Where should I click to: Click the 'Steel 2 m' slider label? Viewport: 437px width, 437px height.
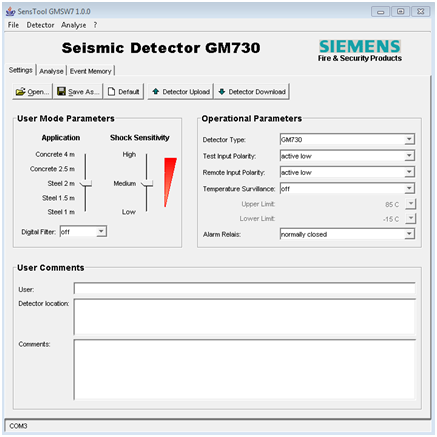pyautogui.click(x=61, y=183)
